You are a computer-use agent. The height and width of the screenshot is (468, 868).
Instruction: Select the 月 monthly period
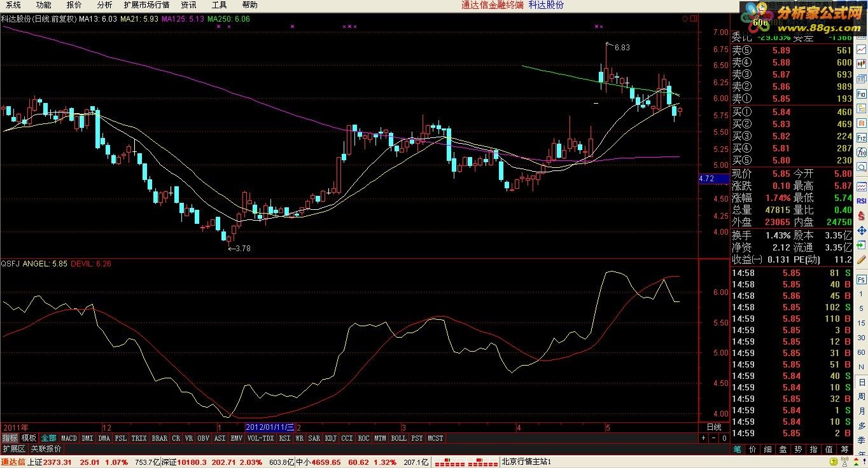(x=861, y=411)
